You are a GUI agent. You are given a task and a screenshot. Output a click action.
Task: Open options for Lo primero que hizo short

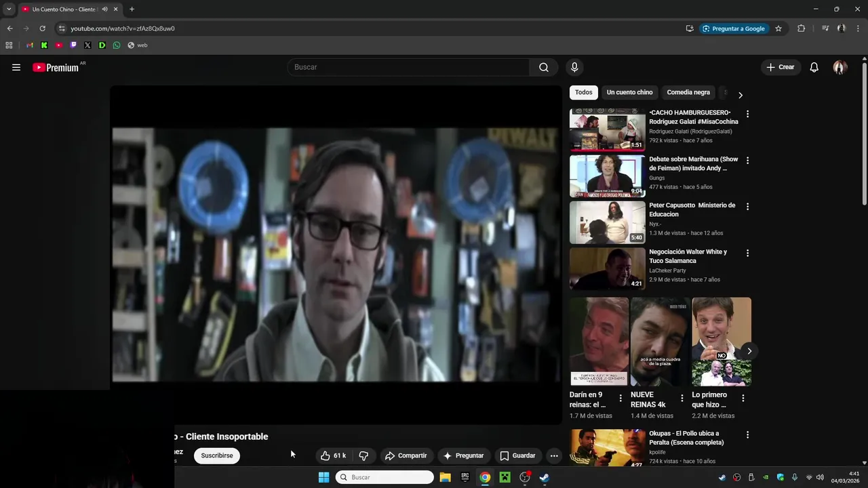coord(743,399)
